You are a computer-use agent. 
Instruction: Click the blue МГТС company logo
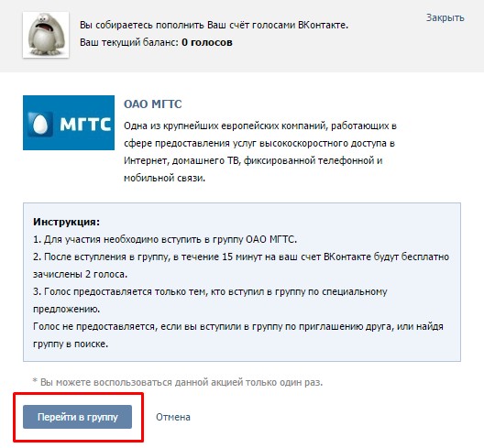point(69,123)
